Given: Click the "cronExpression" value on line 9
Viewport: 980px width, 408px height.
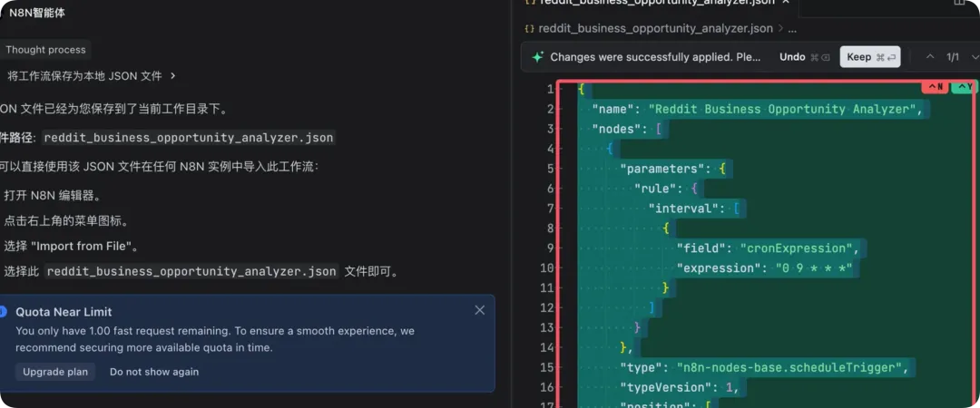Looking at the screenshot, I should [796, 248].
